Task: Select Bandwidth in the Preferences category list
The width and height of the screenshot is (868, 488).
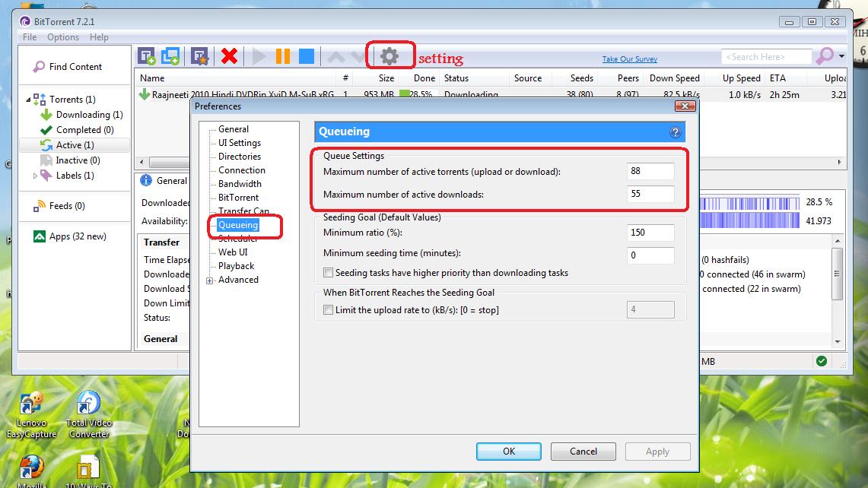Action: pyautogui.click(x=239, y=184)
